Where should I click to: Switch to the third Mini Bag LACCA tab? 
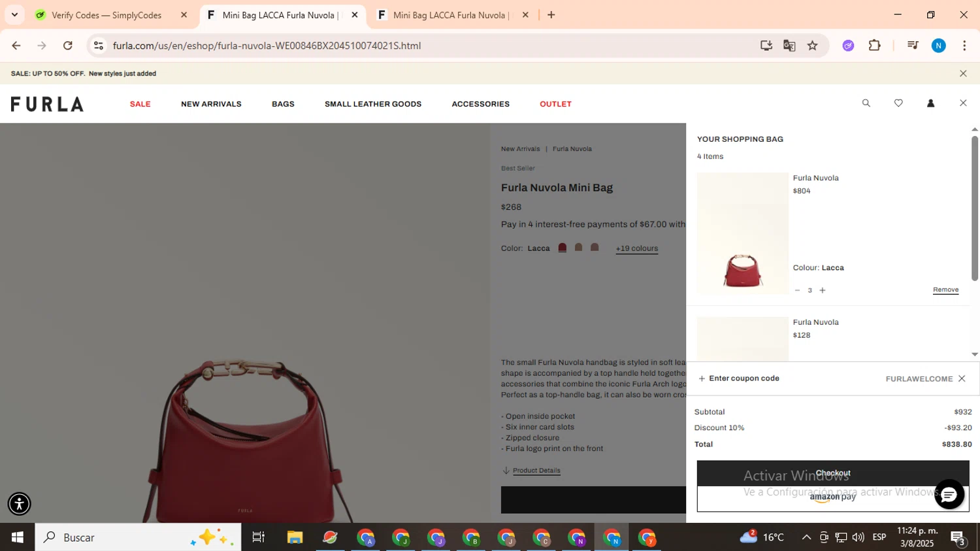449,15
